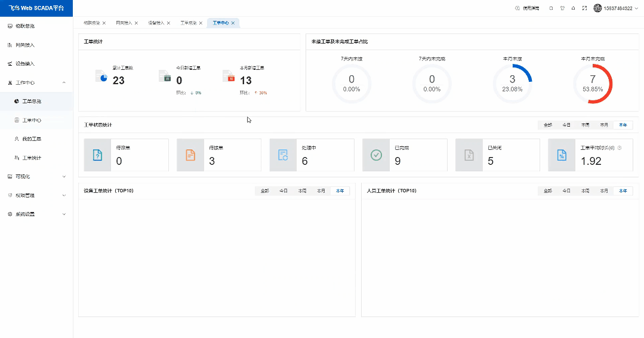Select 本月 filter in 工单状态统计
Screen dimensions: 644x338
[x=604, y=125]
